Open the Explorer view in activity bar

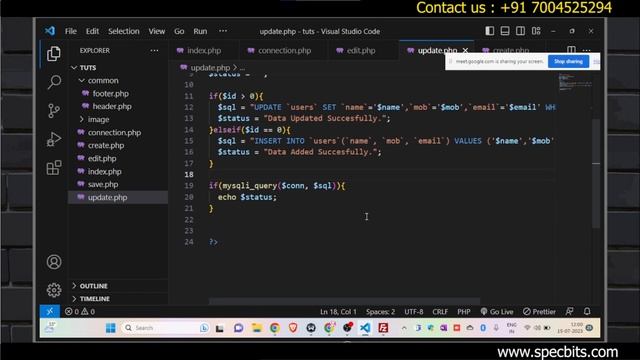tap(53, 54)
